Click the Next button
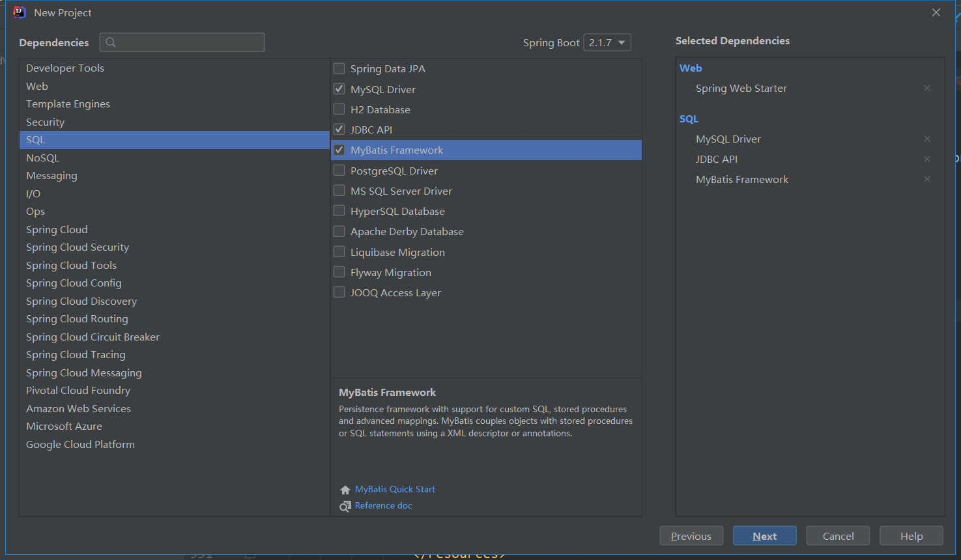This screenshot has height=560, width=961. 765,536
